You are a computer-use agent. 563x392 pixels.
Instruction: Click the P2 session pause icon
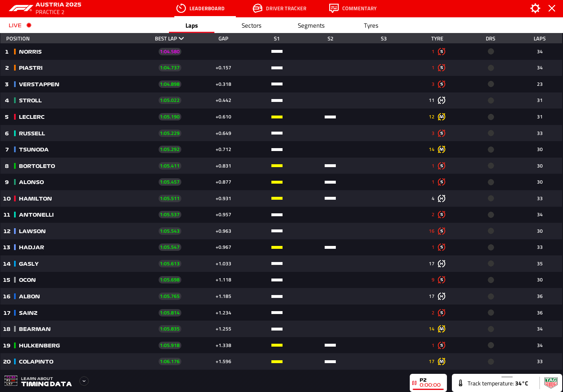pos(414,383)
